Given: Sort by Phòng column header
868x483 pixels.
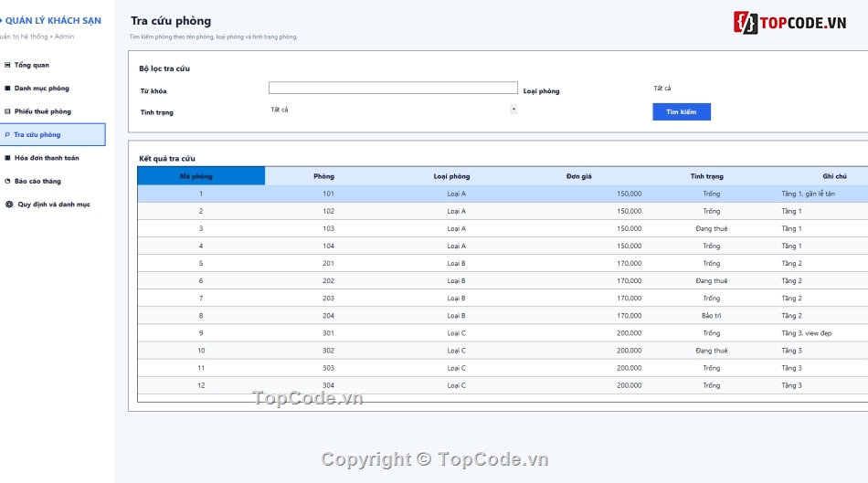Looking at the screenshot, I should (x=323, y=176).
